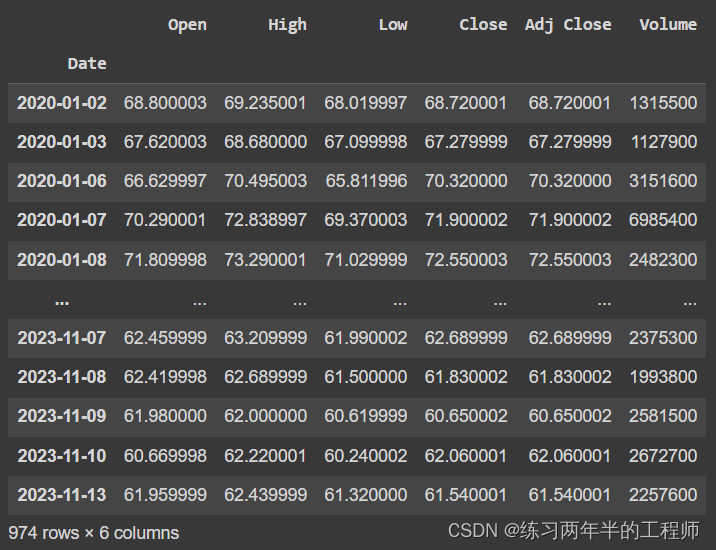Select Volume value 1315500
Screen dimensions: 716x550
coord(663,103)
